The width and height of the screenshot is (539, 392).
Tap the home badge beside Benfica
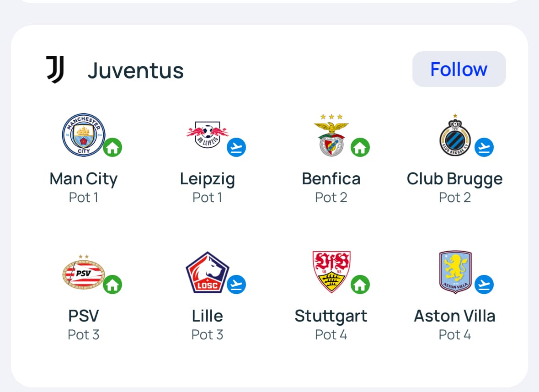pos(360,147)
